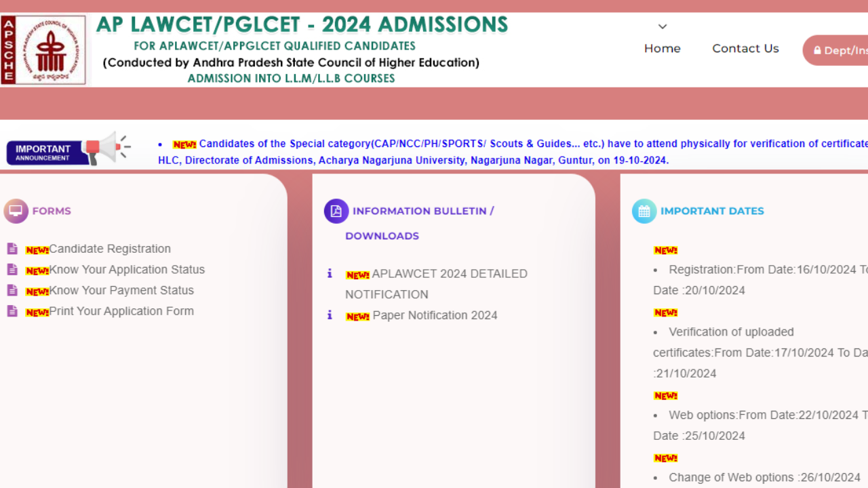
Task: Click the file icon beside Candidate Registration
Action: 12,248
